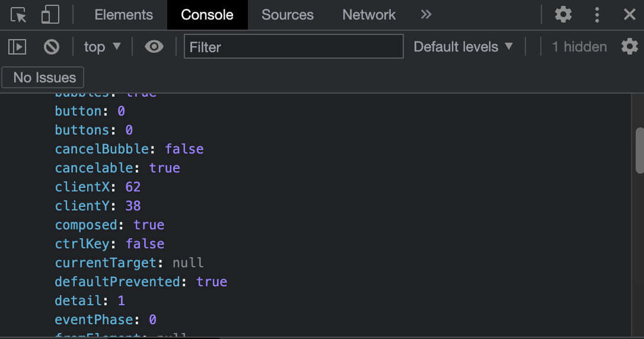Focus the Filter input field
This screenshot has height=339, width=644.
pos(294,47)
